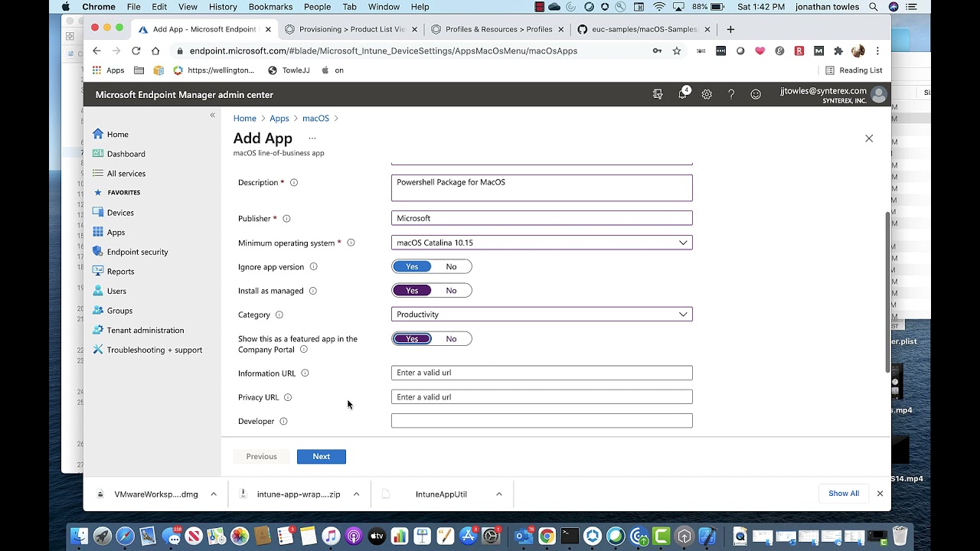Open the Chrome three-dot menu
The image size is (980, 551).
tap(877, 51)
